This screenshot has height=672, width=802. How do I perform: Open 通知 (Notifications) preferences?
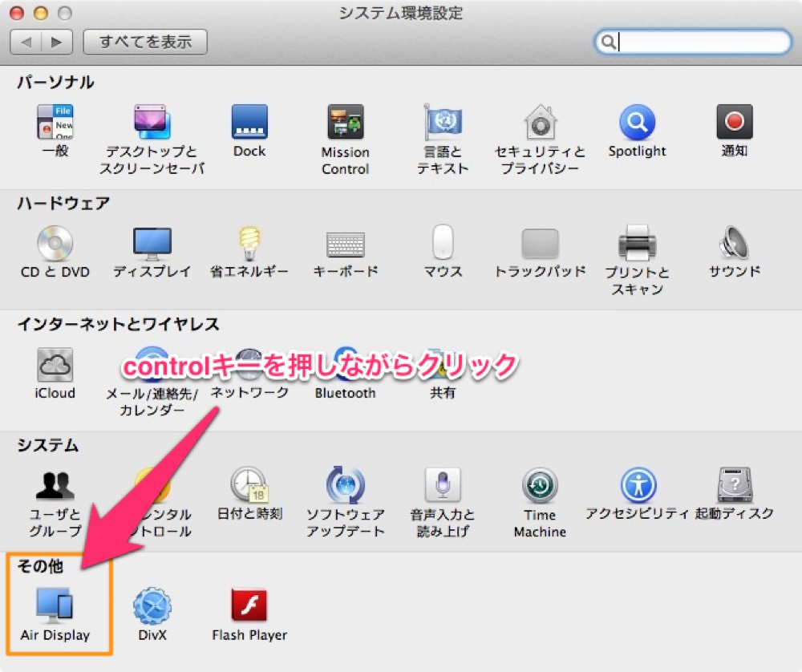734,122
